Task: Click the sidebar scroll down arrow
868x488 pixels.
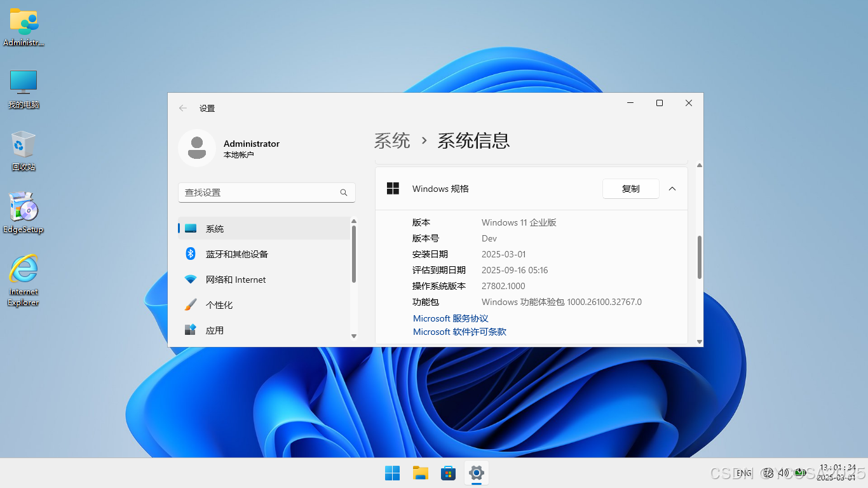Action: point(354,336)
